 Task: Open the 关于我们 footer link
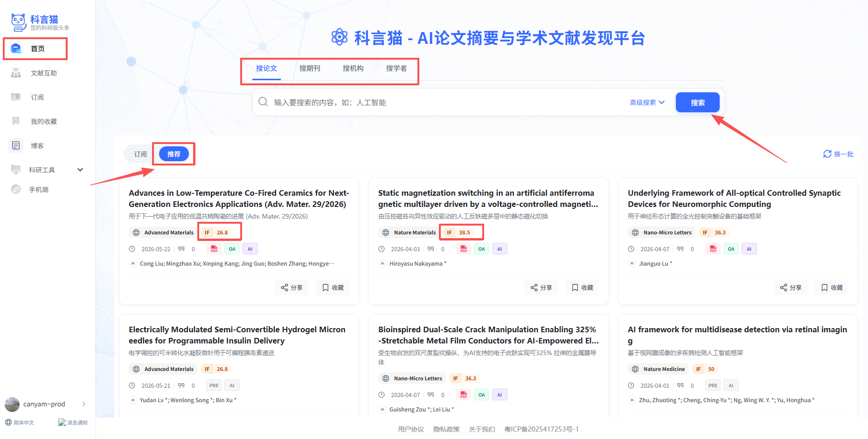tap(482, 429)
